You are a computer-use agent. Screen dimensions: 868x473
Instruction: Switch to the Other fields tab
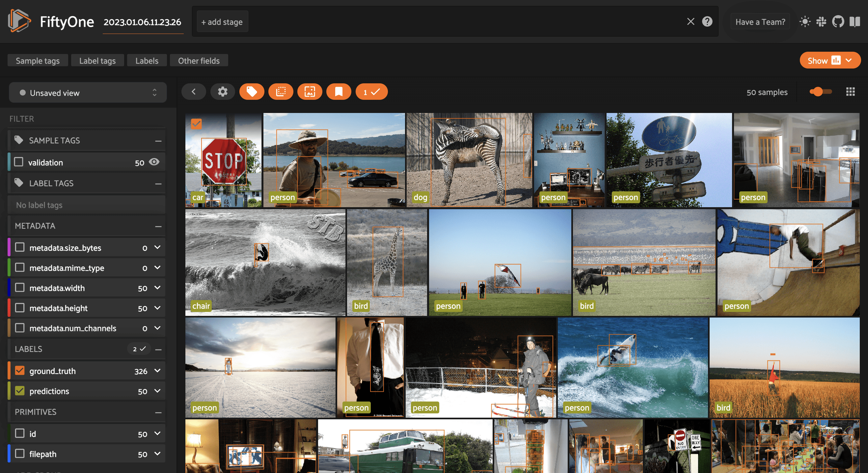[x=199, y=61]
